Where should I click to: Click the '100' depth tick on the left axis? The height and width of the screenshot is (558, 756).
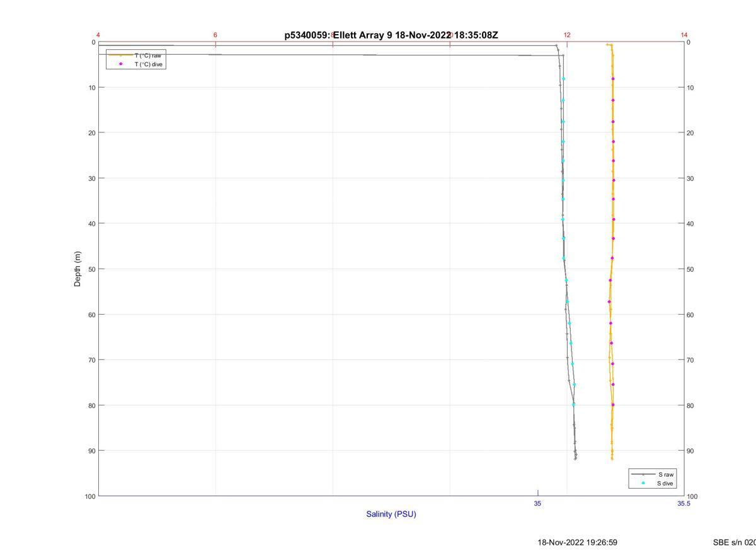coord(90,496)
